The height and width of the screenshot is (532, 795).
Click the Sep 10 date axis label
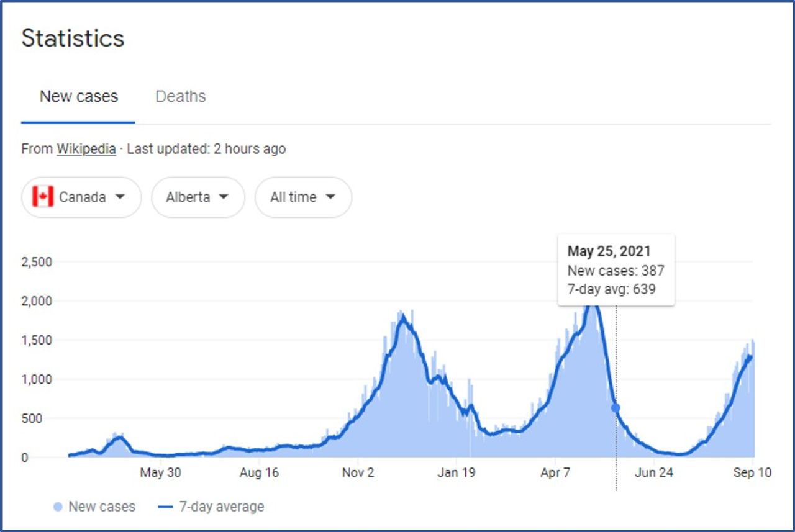(x=752, y=473)
